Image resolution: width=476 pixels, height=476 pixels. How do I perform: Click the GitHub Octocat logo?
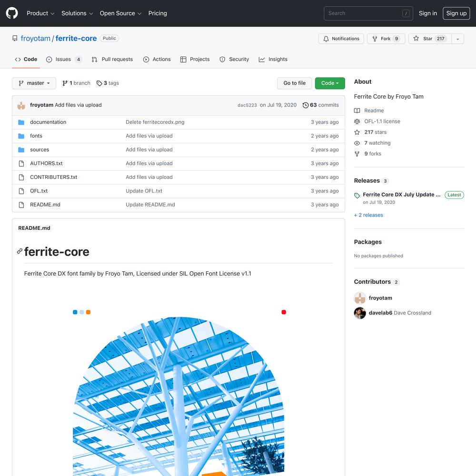tap(12, 13)
